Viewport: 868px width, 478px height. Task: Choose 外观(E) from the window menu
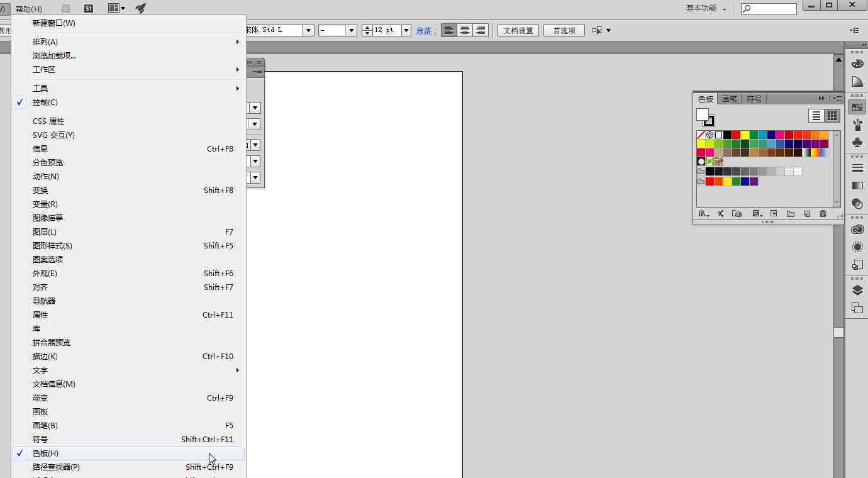(x=128, y=274)
